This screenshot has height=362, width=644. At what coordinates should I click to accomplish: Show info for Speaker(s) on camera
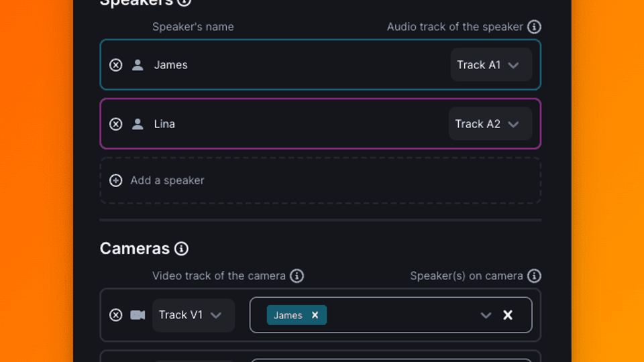click(534, 276)
